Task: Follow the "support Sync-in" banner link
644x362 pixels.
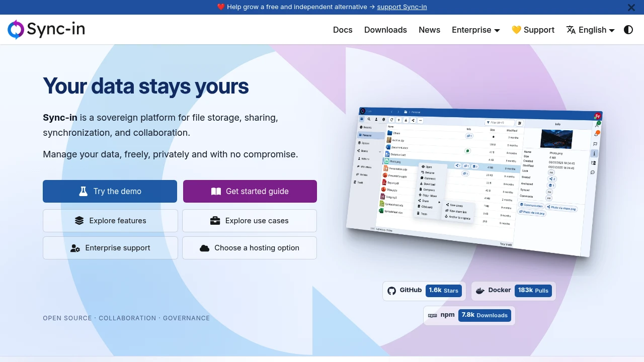Action: 402,7
